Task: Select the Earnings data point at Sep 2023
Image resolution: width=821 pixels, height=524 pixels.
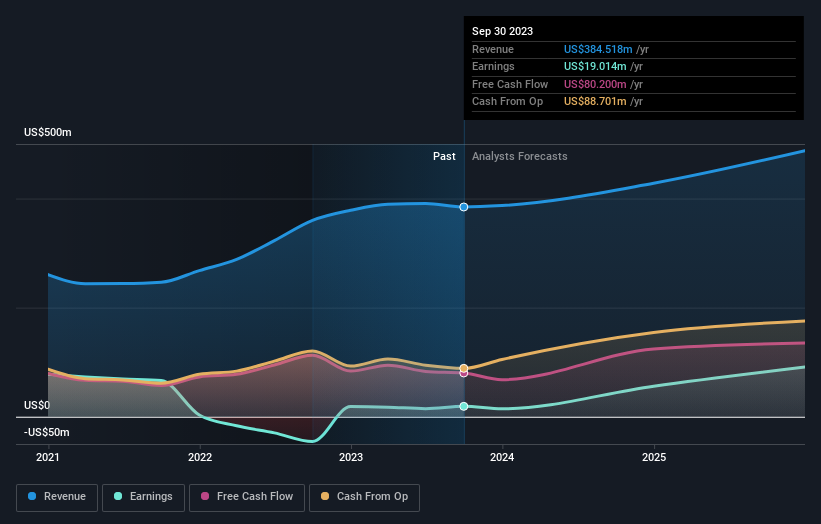Action: tap(464, 406)
